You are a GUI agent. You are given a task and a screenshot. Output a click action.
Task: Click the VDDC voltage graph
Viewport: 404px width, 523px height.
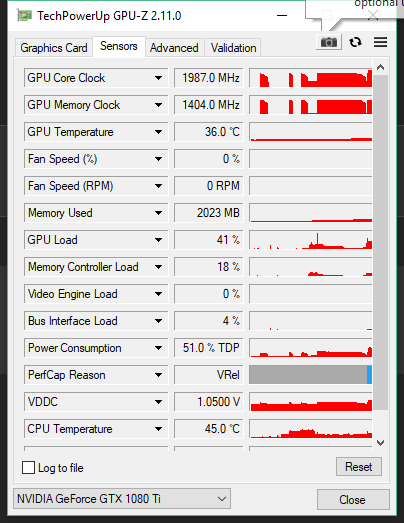pos(311,402)
